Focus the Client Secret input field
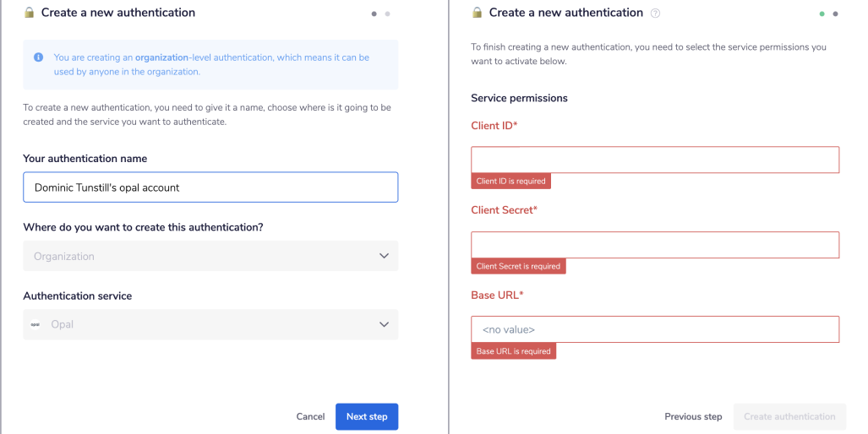The width and height of the screenshot is (868, 434). (x=655, y=245)
